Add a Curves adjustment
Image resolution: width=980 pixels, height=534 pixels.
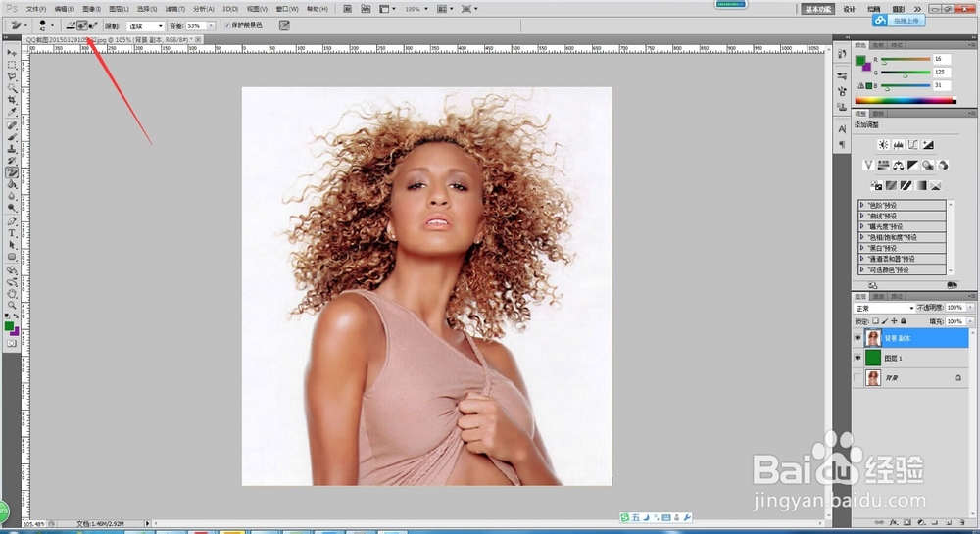point(913,145)
